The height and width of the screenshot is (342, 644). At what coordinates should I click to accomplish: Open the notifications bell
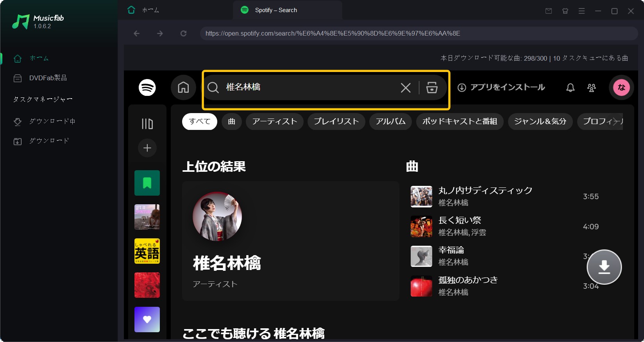571,87
